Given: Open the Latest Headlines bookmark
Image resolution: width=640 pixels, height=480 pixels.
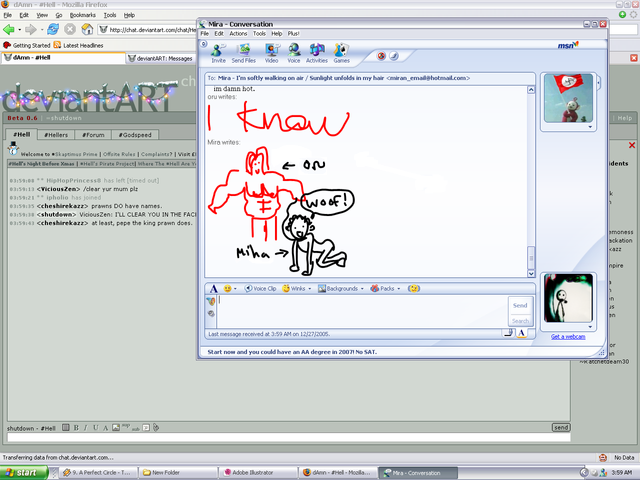Looking at the screenshot, I should coord(78,45).
